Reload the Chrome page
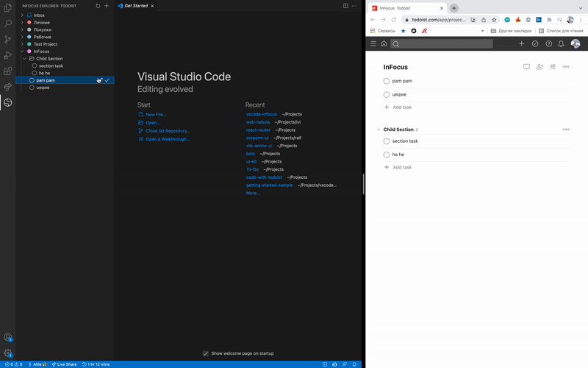Screen dimensions: 588x368 tap(394, 20)
